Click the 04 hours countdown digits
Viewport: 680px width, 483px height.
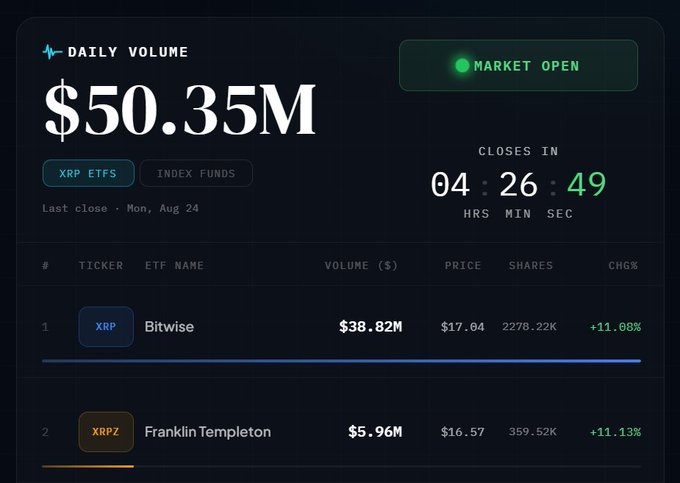(x=450, y=185)
